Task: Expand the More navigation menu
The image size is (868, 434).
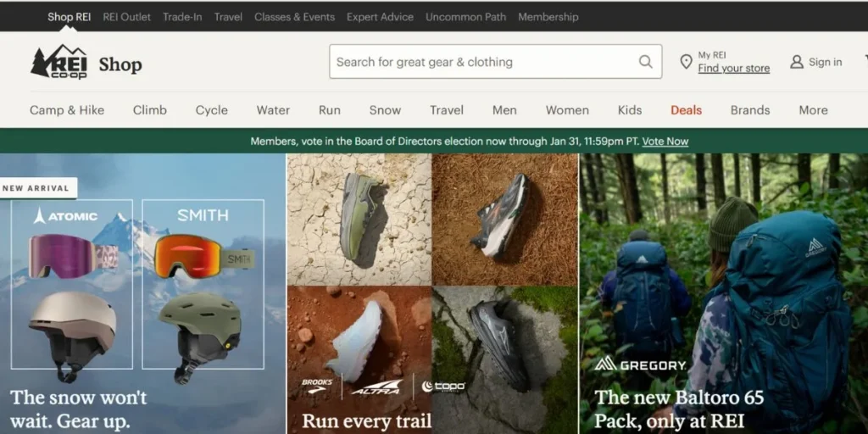Action: [813, 110]
